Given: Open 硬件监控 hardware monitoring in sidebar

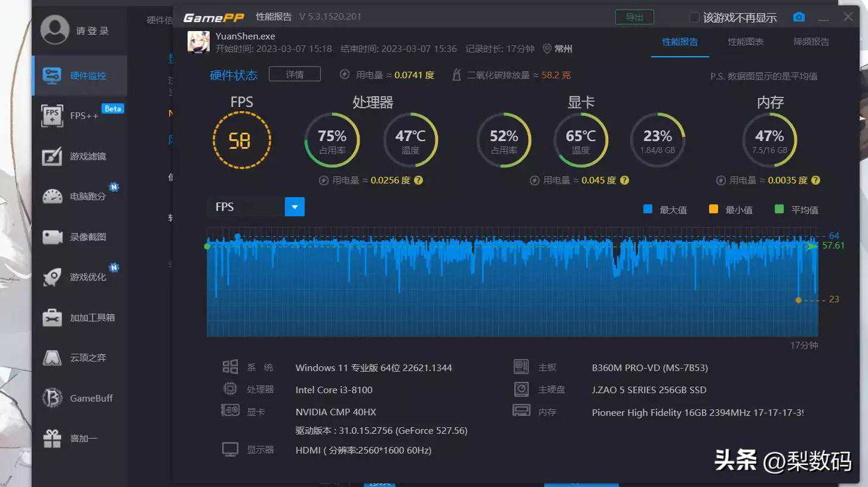Looking at the screenshot, I should (79, 76).
